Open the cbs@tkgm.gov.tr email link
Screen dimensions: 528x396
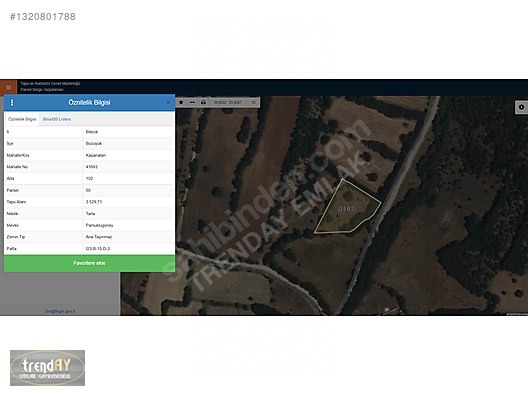point(60,311)
